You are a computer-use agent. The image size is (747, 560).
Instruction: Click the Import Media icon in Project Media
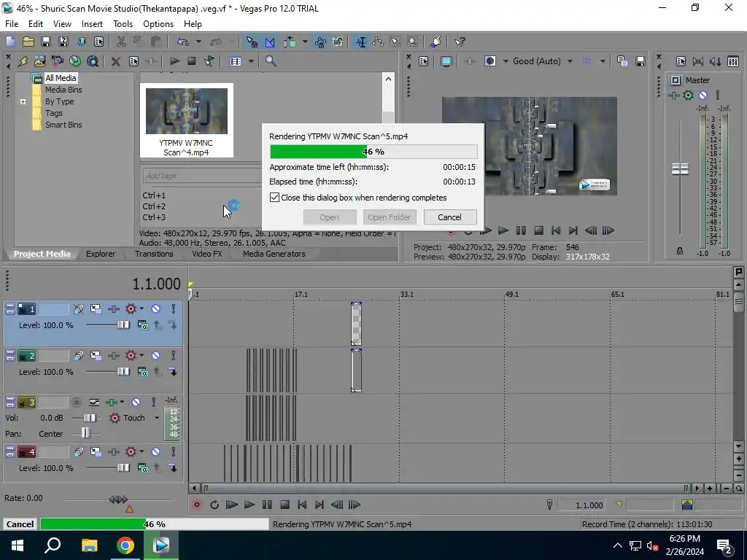point(39,61)
